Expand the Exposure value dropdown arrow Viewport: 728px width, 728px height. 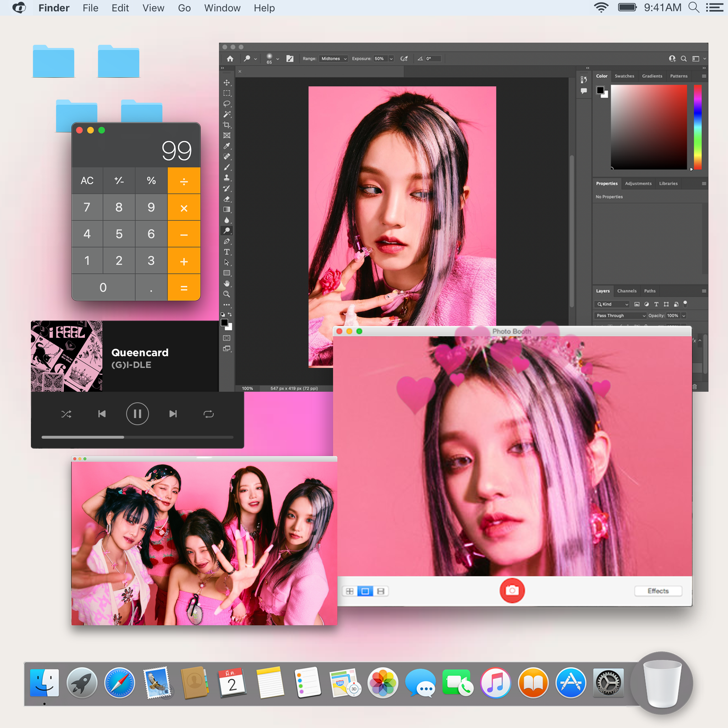(x=391, y=59)
